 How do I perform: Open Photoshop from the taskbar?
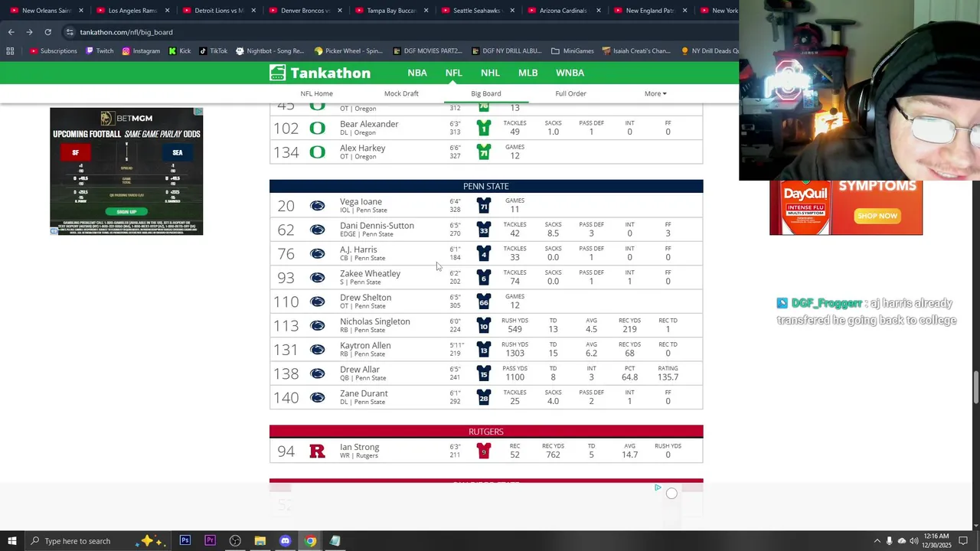pos(185,541)
